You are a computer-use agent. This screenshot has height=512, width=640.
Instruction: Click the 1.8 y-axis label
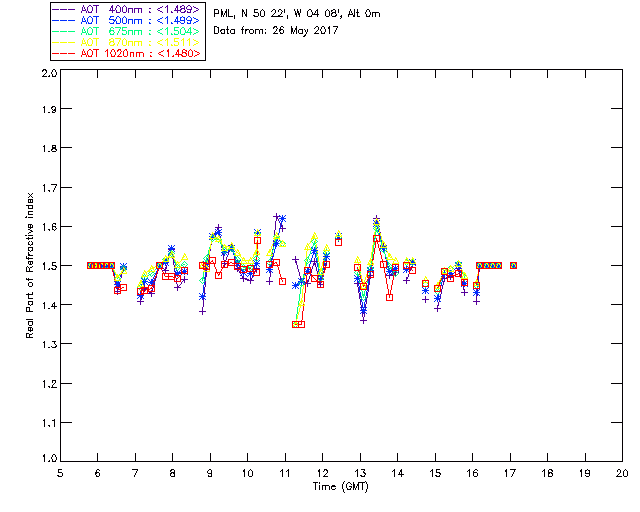(50, 148)
